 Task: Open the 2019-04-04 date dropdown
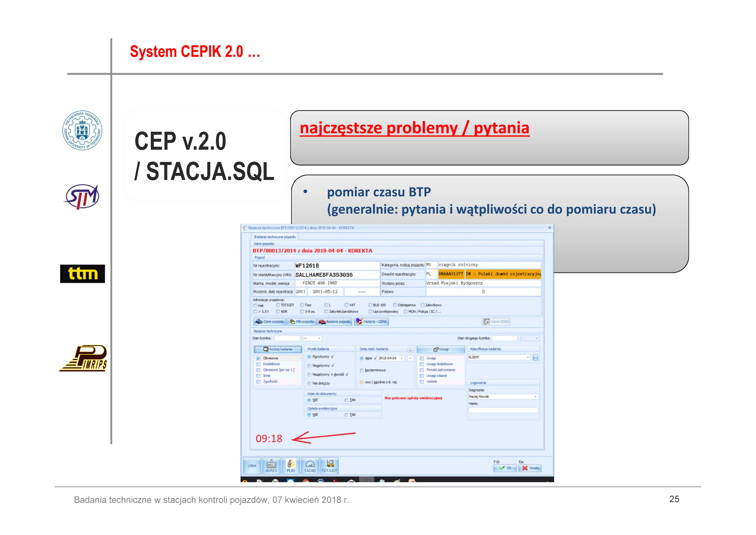[x=402, y=358]
